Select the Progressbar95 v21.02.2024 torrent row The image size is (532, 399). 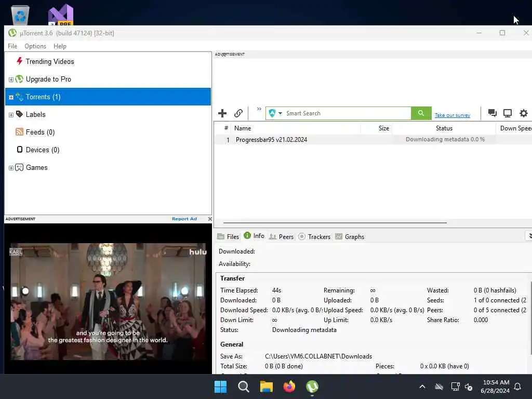tap(373, 140)
